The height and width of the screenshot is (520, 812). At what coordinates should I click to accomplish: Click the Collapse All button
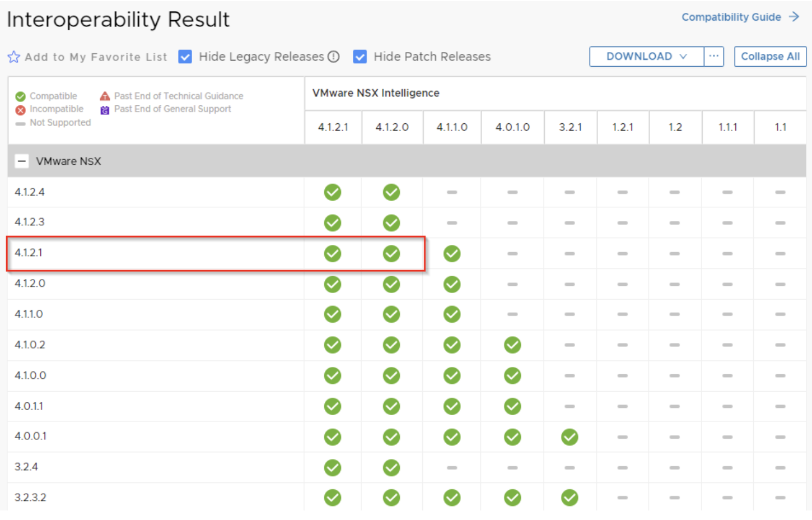pyautogui.click(x=770, y=57)
